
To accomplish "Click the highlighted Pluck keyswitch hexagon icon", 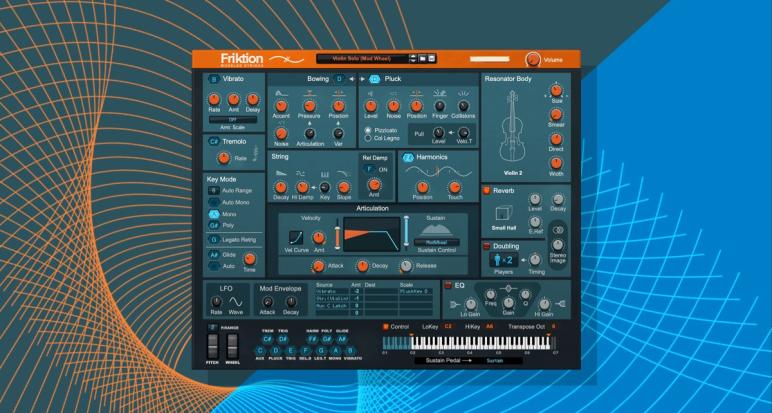I will [375, 79].
